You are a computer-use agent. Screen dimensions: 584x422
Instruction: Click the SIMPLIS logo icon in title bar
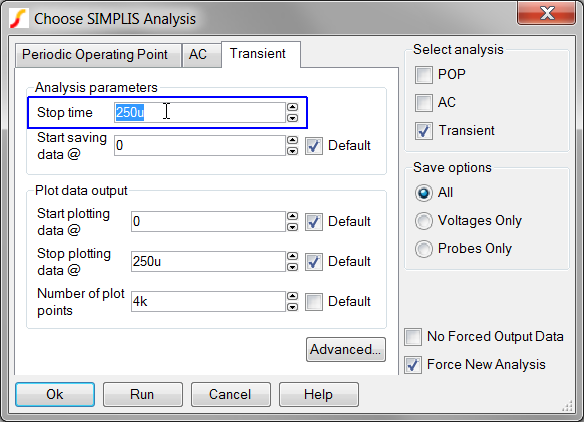click(19, 18)
